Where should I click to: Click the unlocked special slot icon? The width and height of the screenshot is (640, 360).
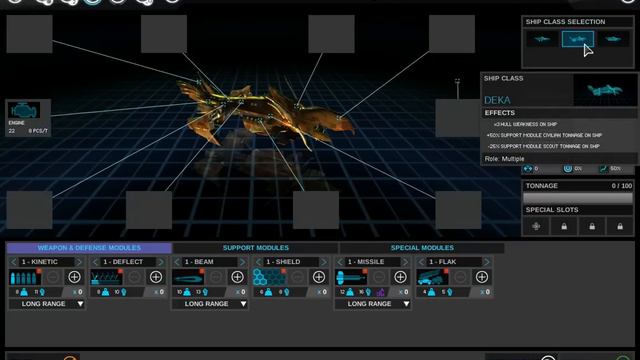[x=536, y=226]
